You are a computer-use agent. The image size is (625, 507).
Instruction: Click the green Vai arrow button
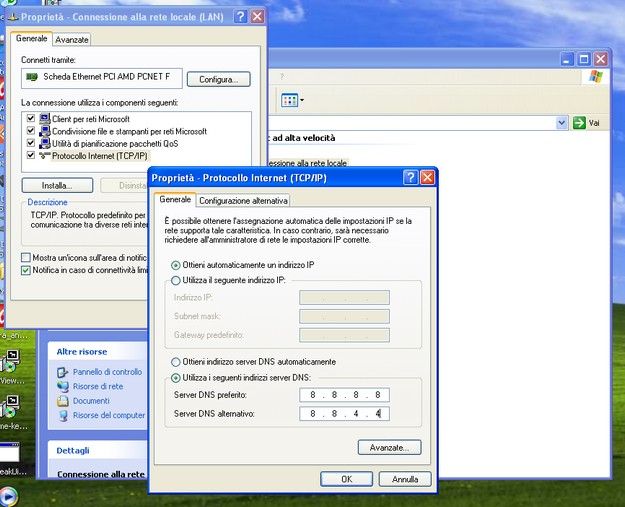click(579, 122)
